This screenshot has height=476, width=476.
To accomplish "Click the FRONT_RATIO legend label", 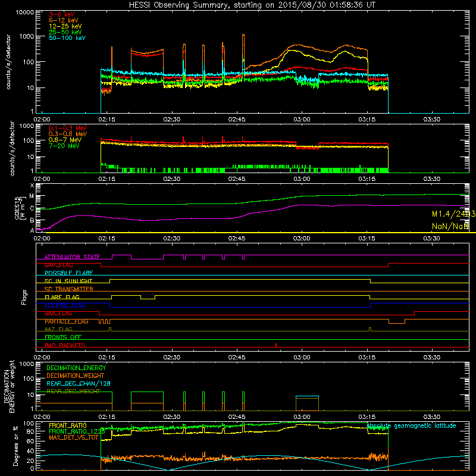I will (x=68, y=425).
